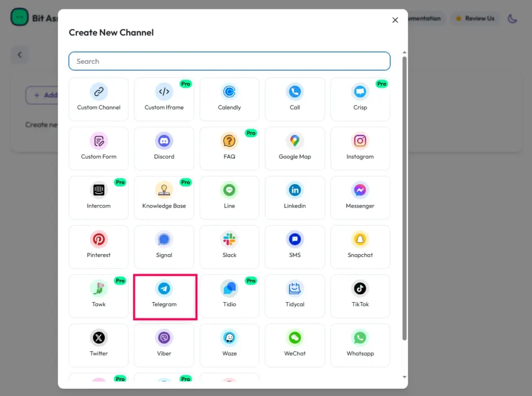532x396 pixels.
Task: Go back using the left chevron button
Action: pyautogui.click(x=20, y=54)
